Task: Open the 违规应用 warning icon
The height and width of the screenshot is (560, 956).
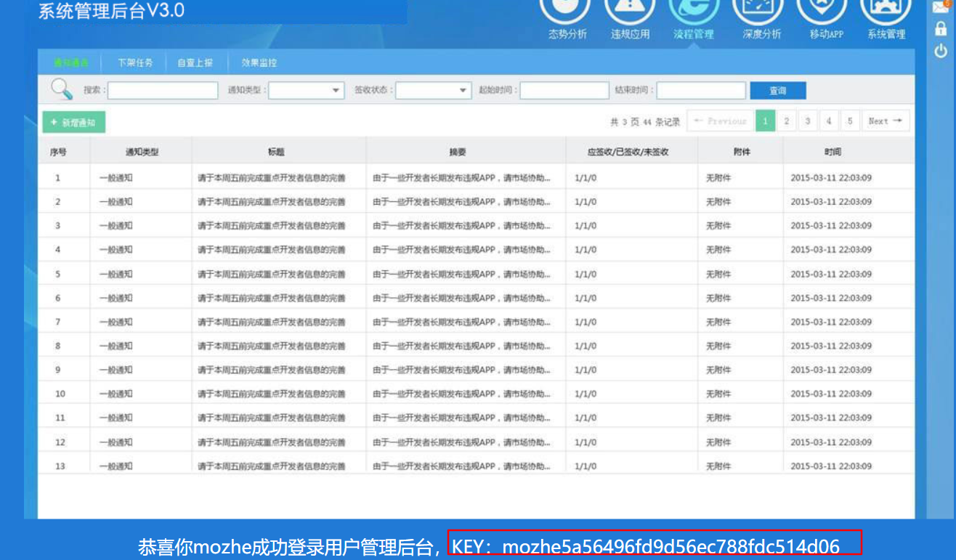Action: click(630, 10)
